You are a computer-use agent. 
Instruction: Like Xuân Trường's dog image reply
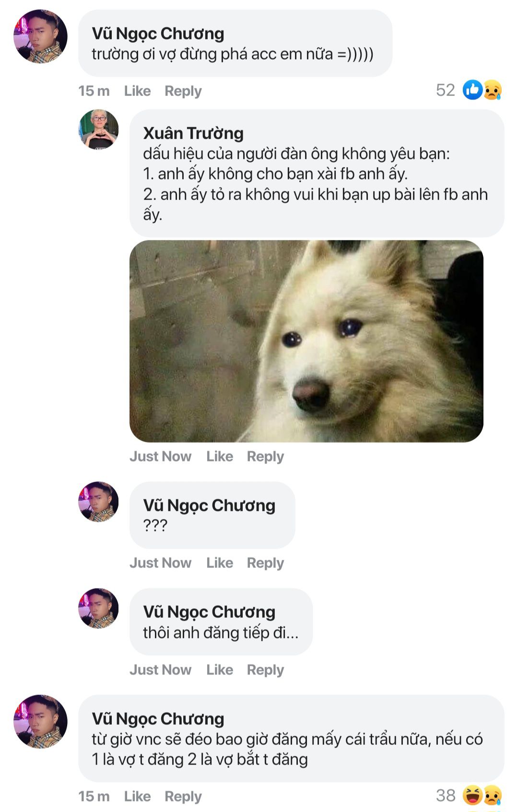(220, 456)
